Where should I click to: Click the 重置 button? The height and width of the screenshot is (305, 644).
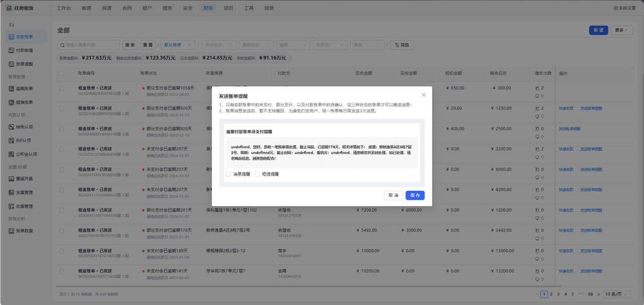(x=147, y=45)
